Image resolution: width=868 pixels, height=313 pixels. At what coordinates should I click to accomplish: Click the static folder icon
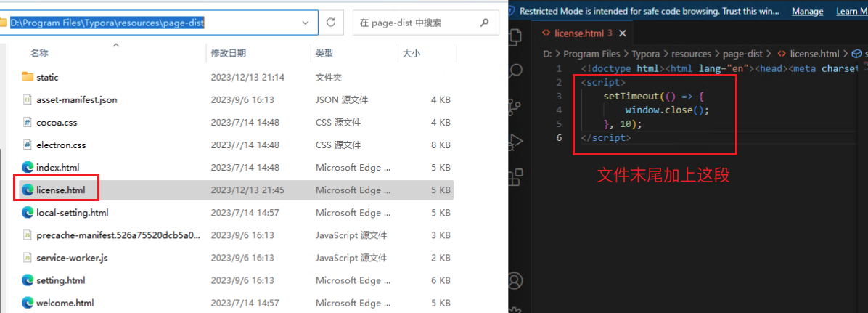[x=27, y=77]
